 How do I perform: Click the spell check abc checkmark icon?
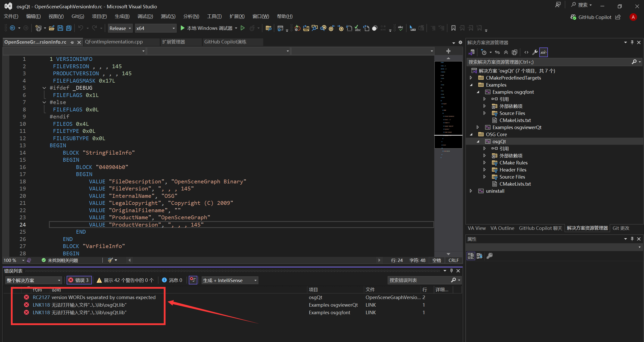[400, 28]
